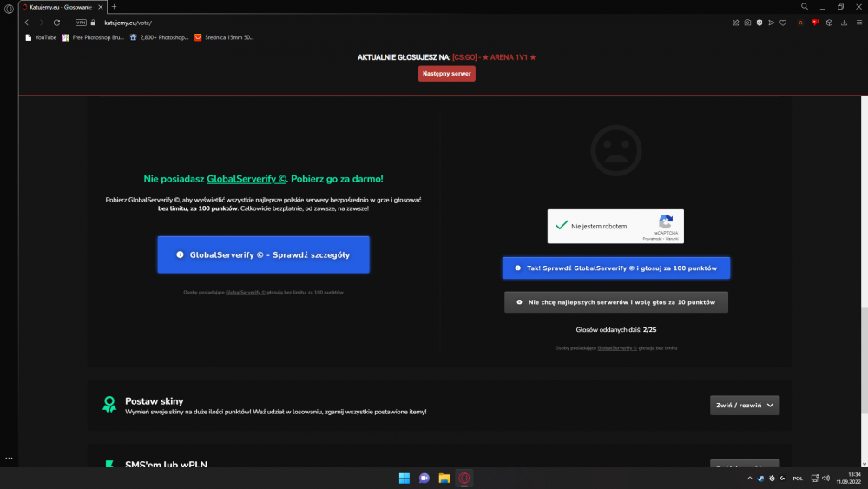The image size is (868, 489).
Task: Add page to bookmarks heart icon
Action: (x=783, y=23)
